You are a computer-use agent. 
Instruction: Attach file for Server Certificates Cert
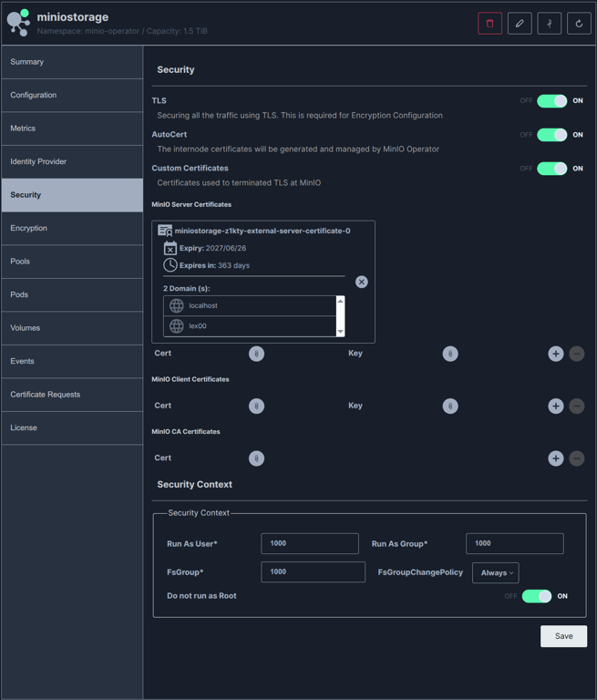point(256,354)
